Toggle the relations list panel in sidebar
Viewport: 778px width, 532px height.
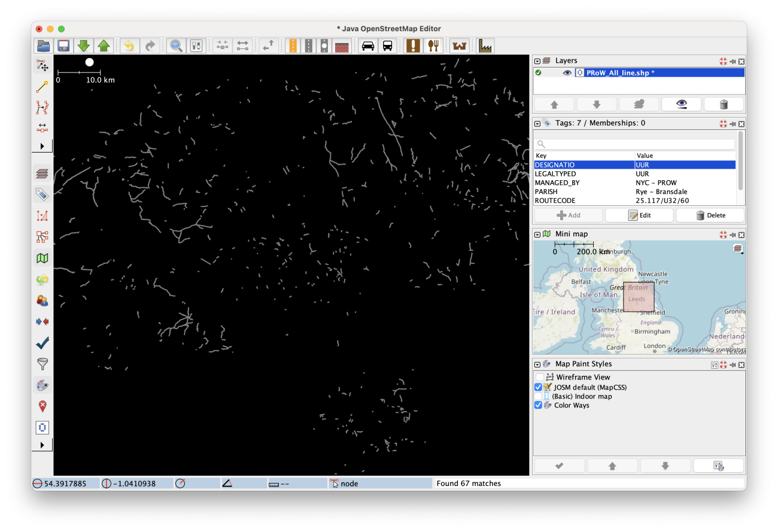(x=42, y=237)
